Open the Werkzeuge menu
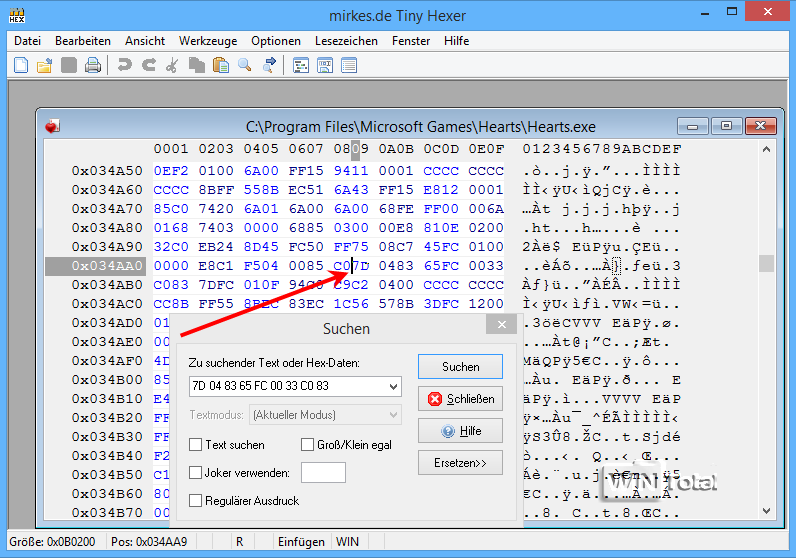The height and width of the screenshot is (558, 796). pos(208,41)
